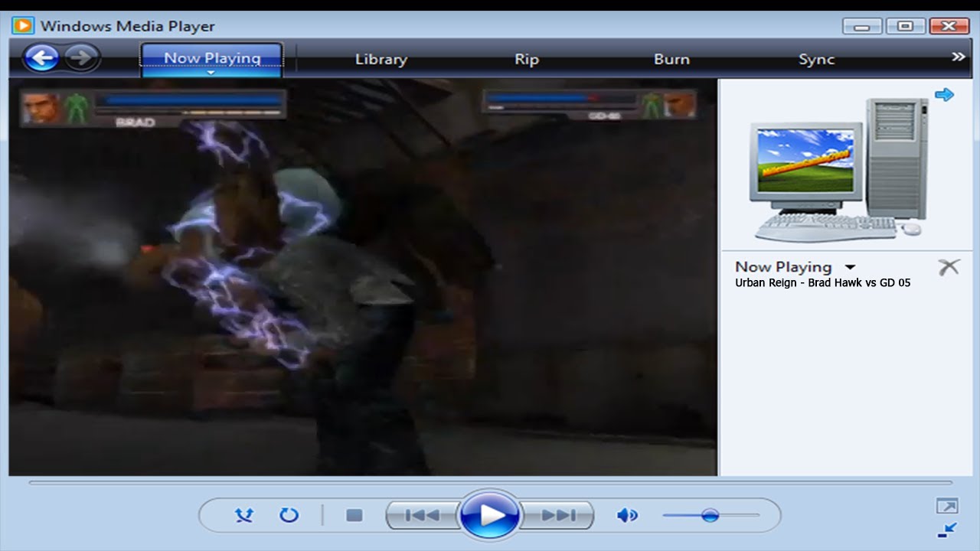Screen dimensions: 980x551
Task: Click the seek progress bar
Action: (x=491, y=483)
